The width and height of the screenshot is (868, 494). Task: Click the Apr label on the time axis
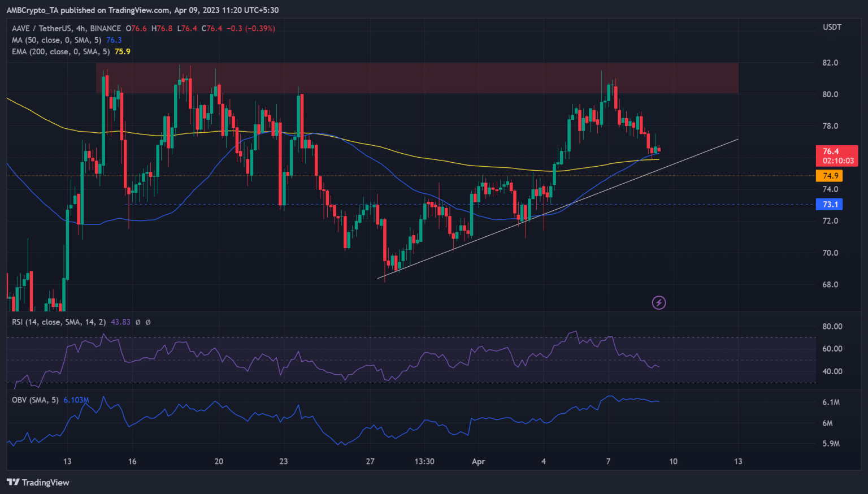[x=478, y=461]
